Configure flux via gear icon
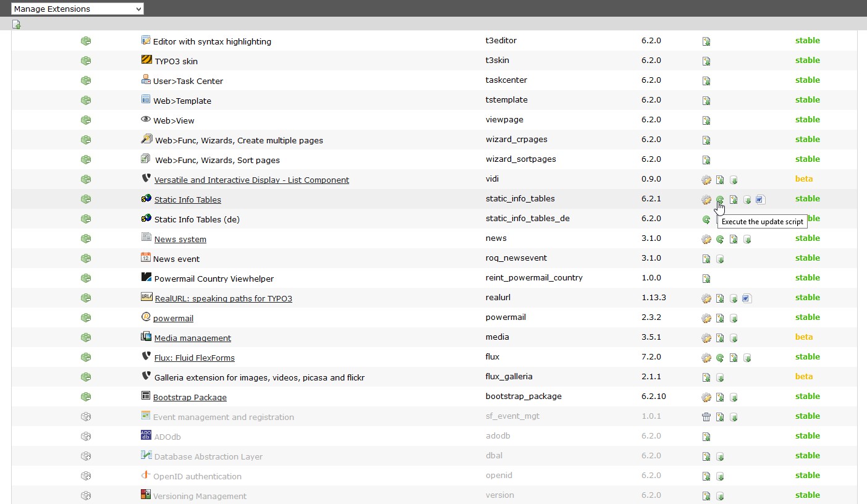Image resolution: width=867 pixels, height=504 pixels. click(706, 358)
